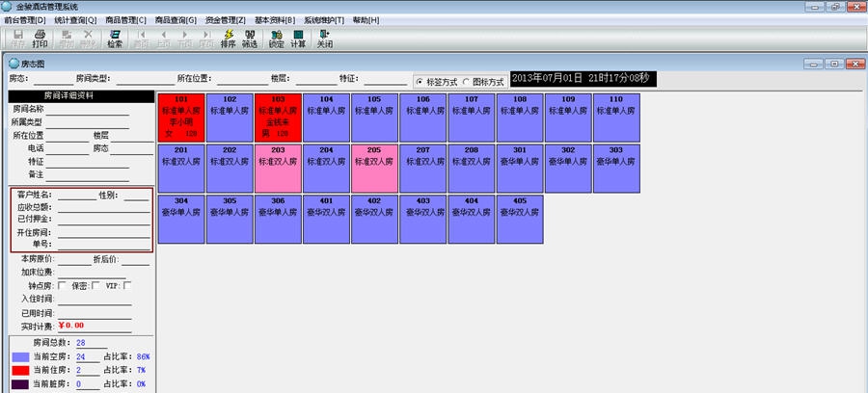The width and height of the screenshot is (868, 393).
Task: Open the 商品查询[G] menu
Action: click(176, 20)
